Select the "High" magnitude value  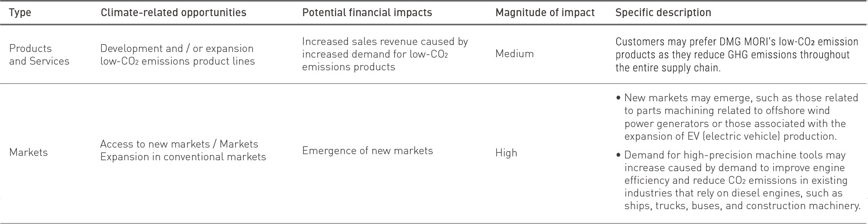coord(506,152)
